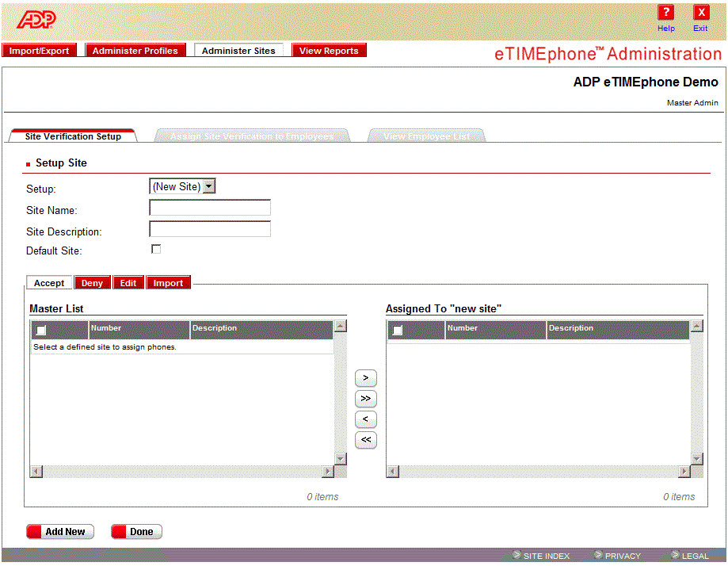Open the View Reports tab
The width and height of the screenshot is (728, 566).
coord(329,50)
